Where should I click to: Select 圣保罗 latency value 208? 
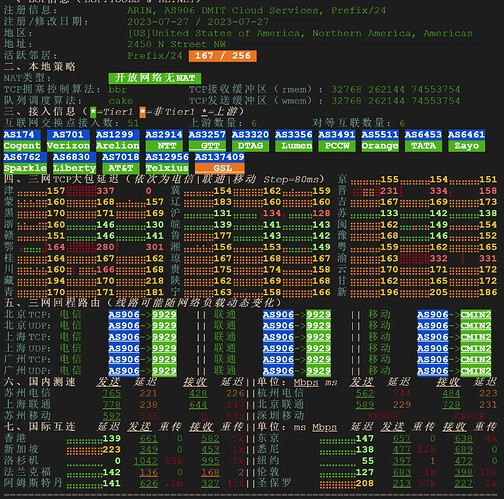[365, 483]
